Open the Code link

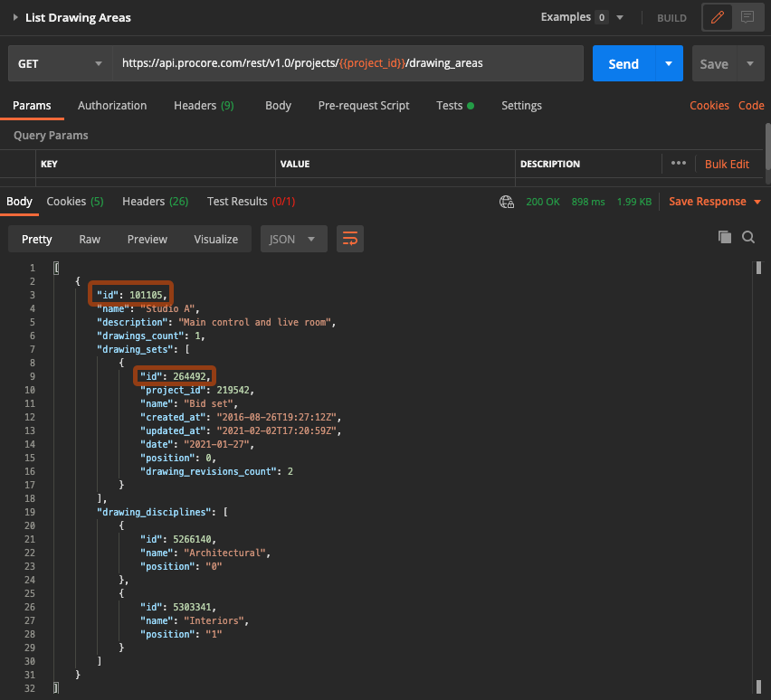tap(751, 106)
